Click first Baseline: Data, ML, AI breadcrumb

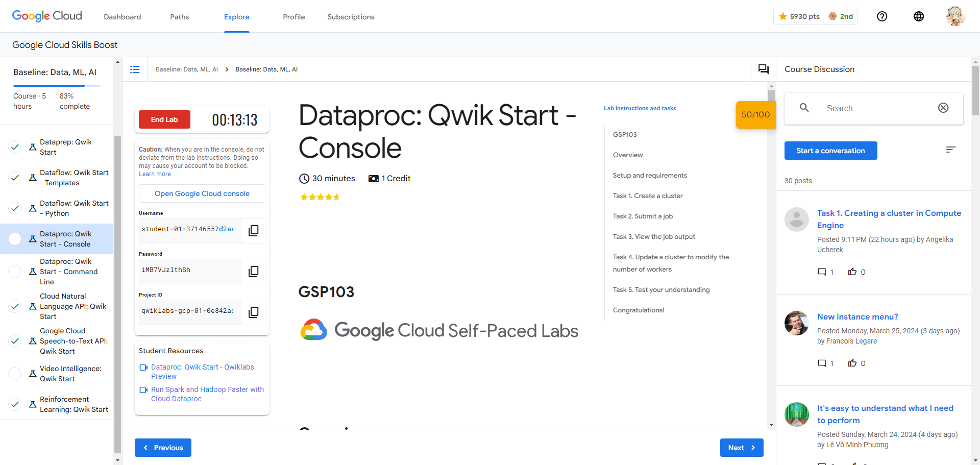187,69
